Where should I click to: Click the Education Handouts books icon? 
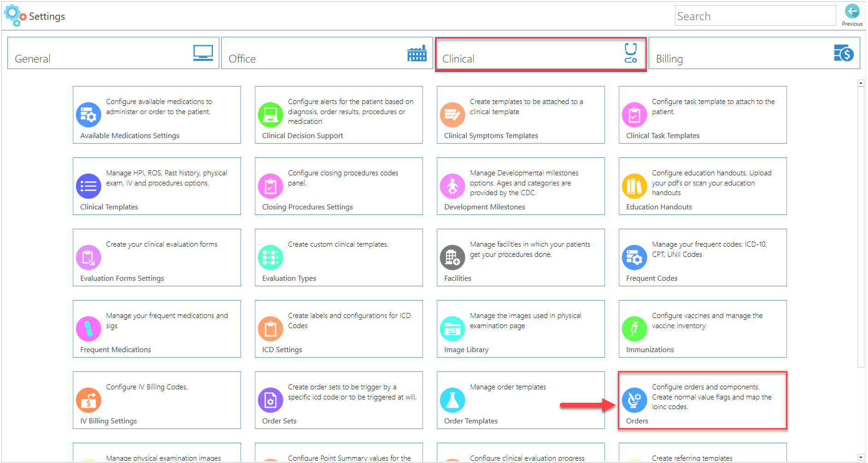click(x=634, y=186)
